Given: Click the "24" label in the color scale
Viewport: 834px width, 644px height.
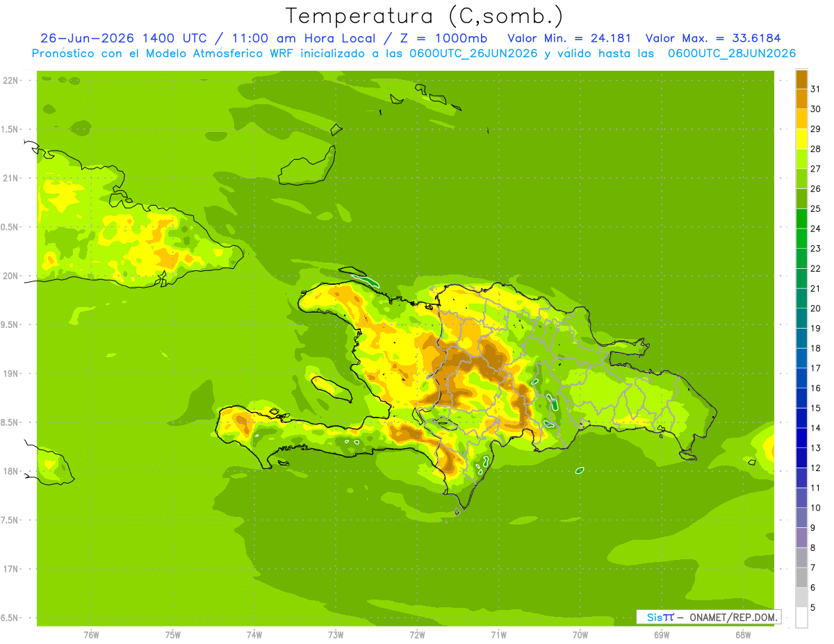Looking at the screenshot, I should coord(815,229).
